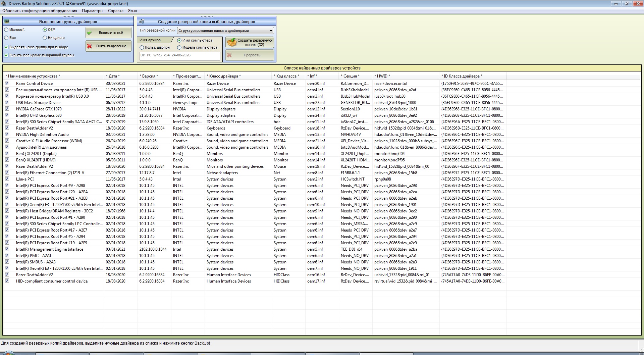
Task: Click the faded X icon on Прервать
Action: pyautogui.click(x=229, y=55)
